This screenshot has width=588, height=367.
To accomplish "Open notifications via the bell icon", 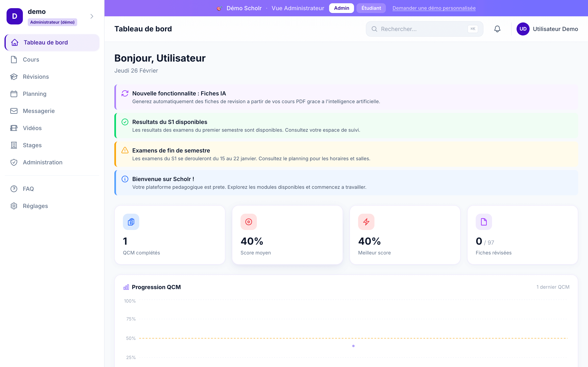I will coord(497,29).
